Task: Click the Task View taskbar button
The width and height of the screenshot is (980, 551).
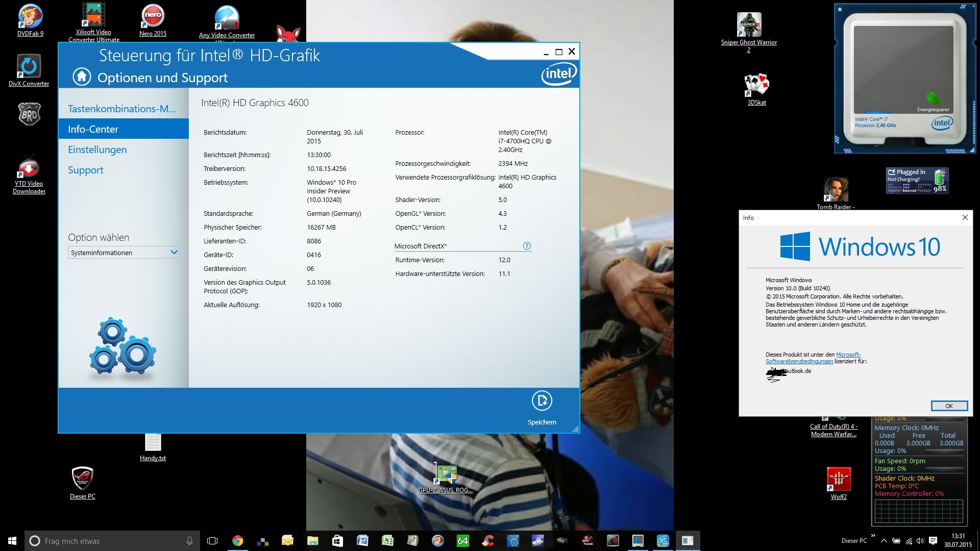Action: pos(212,541)
